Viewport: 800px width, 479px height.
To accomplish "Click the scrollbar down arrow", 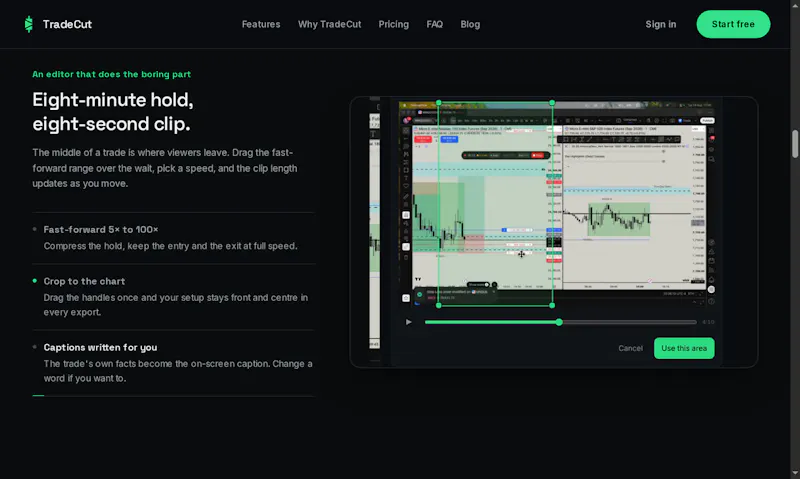I will [795, 474].
